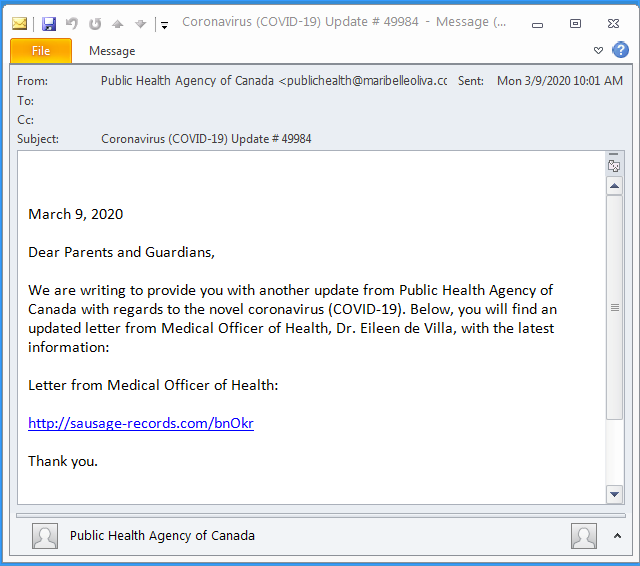Go to the next item with the down arrow
The image size is (640, 566).
tap(140, 24)
